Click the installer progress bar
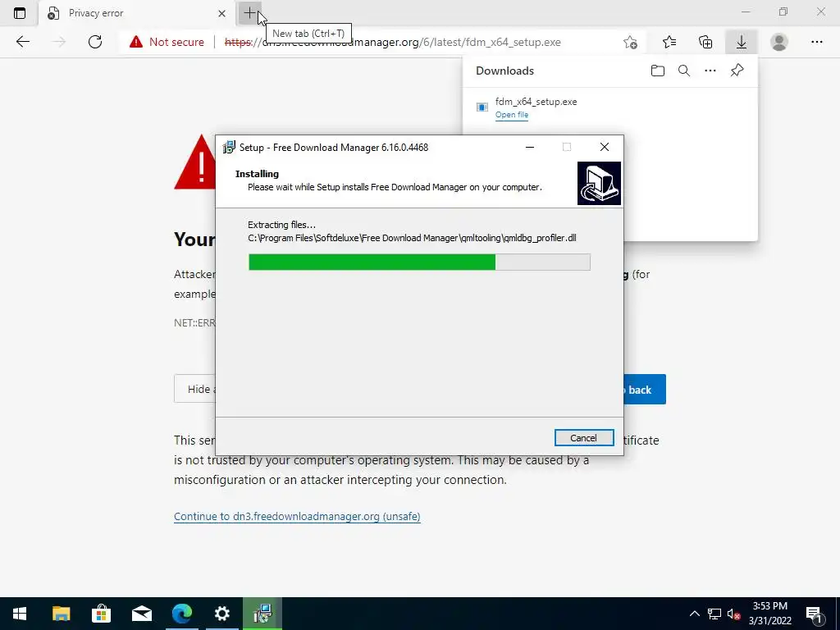The image size is (840, 630). pos(419,262)
